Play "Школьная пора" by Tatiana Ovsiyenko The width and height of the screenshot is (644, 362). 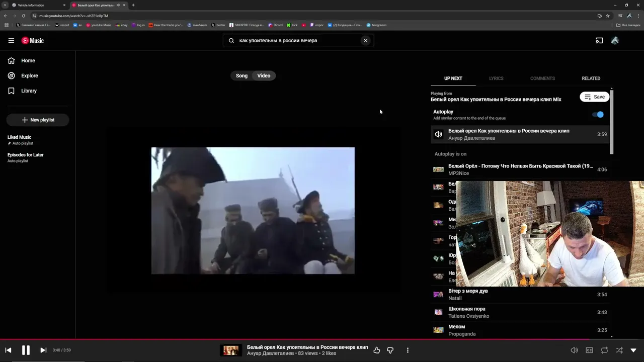tap(520, 312)
